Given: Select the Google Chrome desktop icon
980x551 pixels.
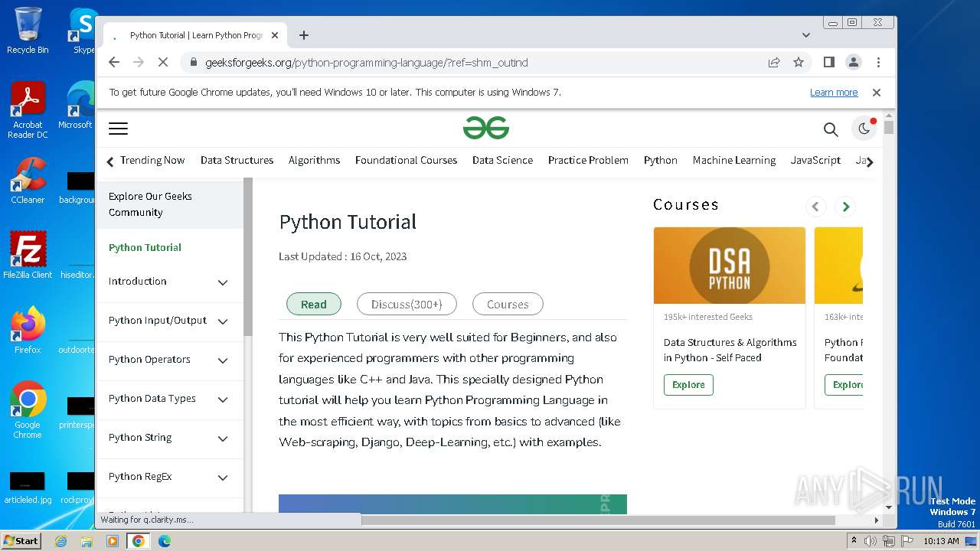Looking at the screenshot, I should click(x=28, y=410).
